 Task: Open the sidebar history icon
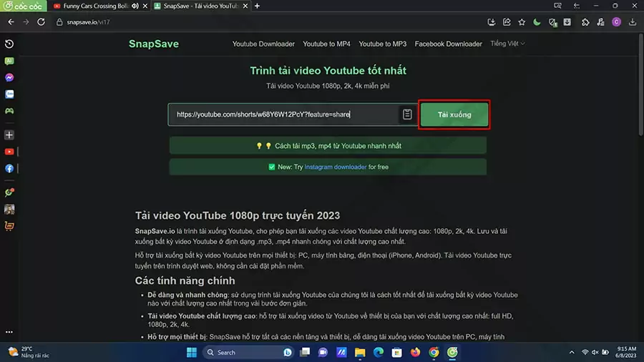(x=9, y=44)
